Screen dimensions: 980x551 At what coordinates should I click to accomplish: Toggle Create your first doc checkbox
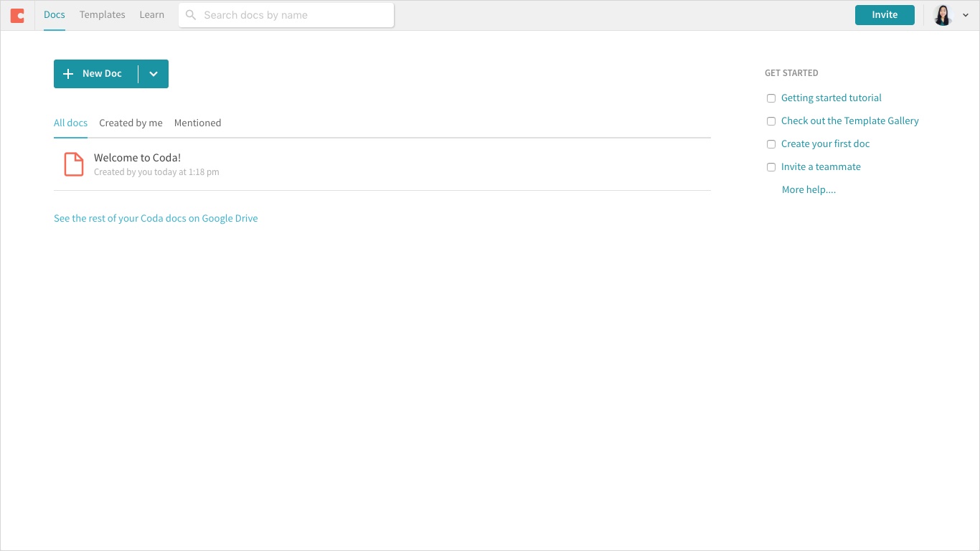771,144
